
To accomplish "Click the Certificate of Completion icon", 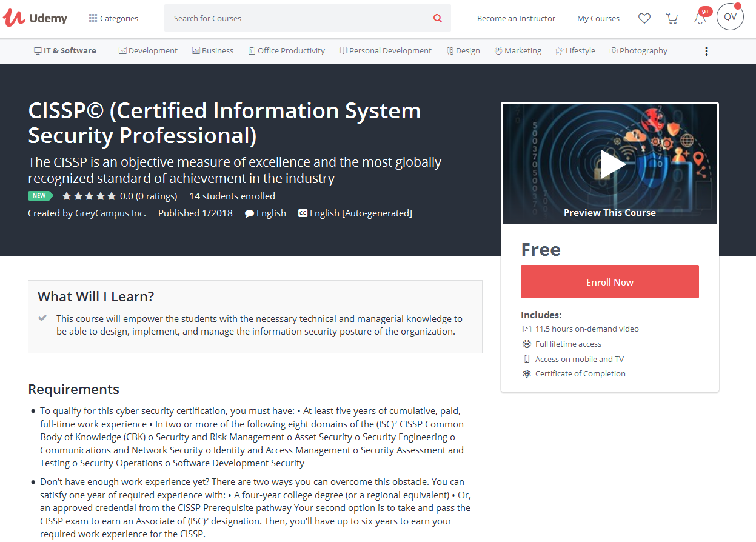I will pos(526,373).
